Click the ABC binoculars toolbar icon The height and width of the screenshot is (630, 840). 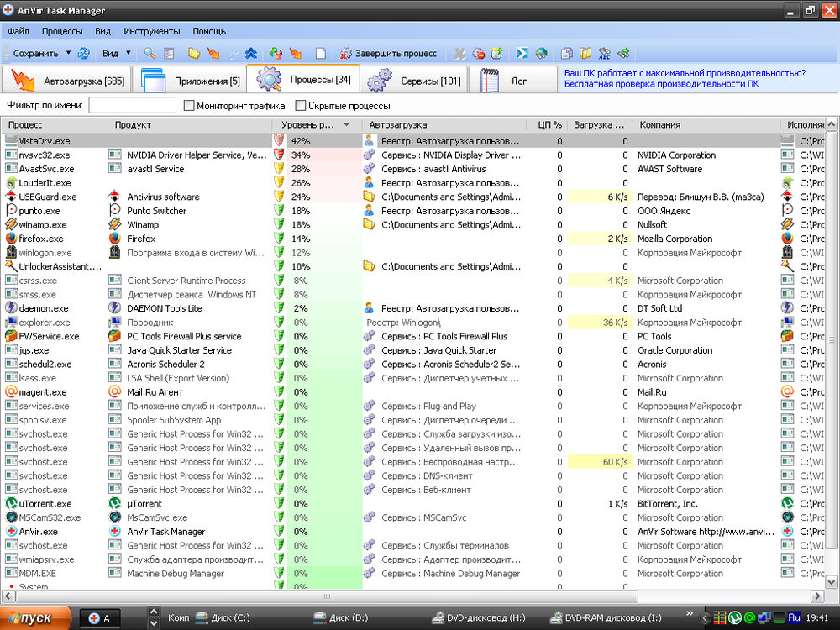point(604,53)
